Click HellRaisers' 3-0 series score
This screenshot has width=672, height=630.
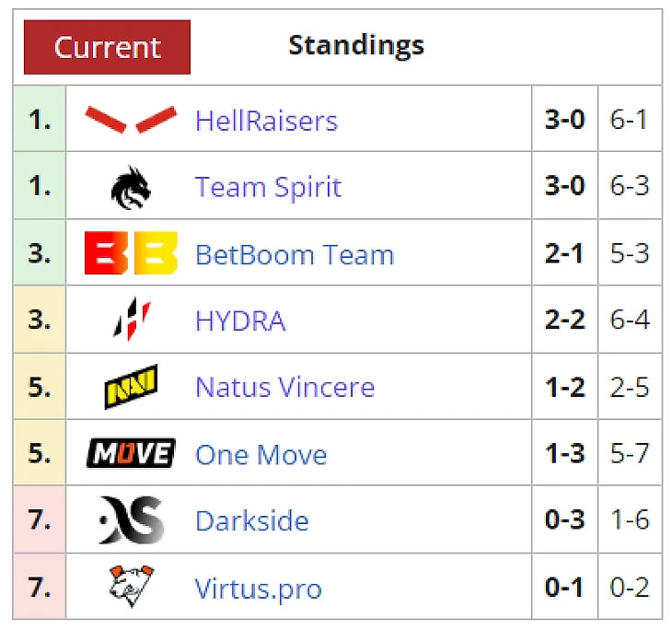click(564, 121)
